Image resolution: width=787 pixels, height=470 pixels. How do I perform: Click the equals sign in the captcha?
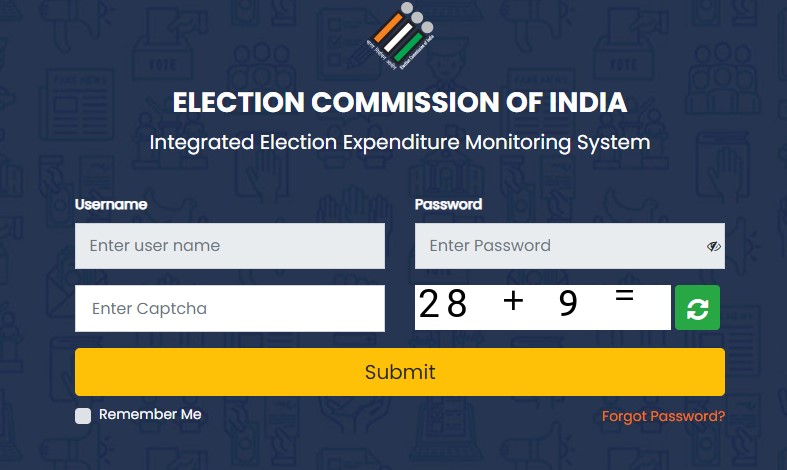625,296
